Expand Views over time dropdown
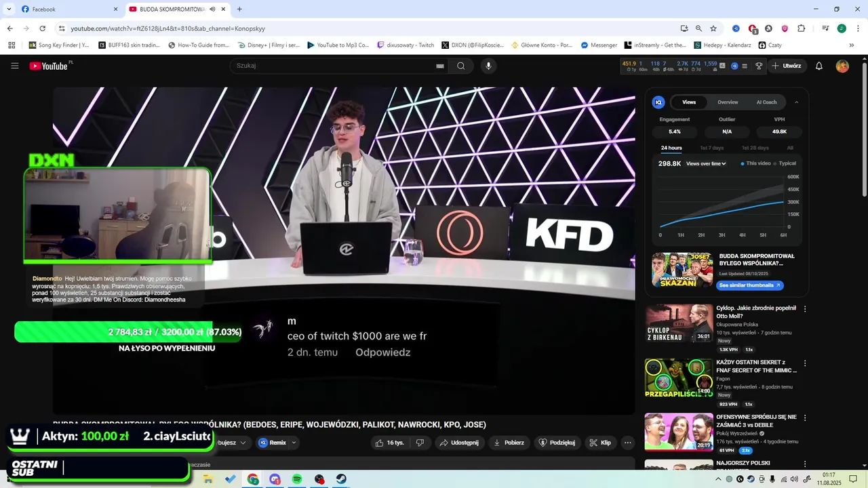Image resolution: width=868 pixels, height=488 pixels. 706,163
